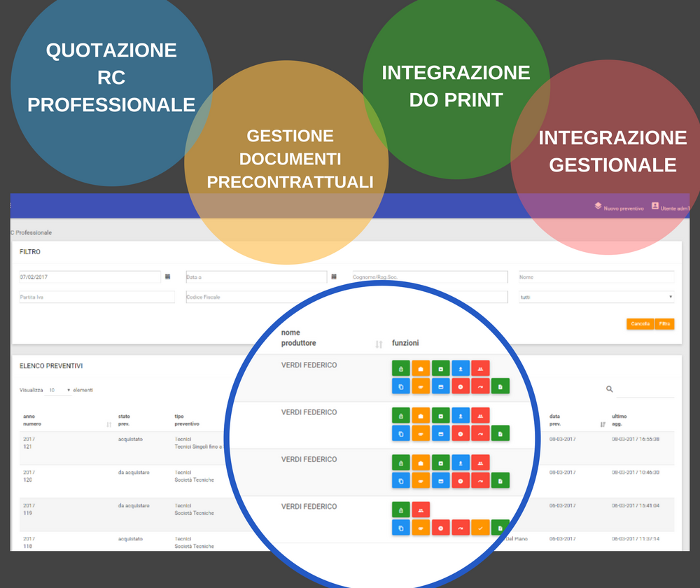Image resolution: width=700 pixels, height=588 pixels.
Task: Click the stato prev. column header
Action: tap(124, 420)
